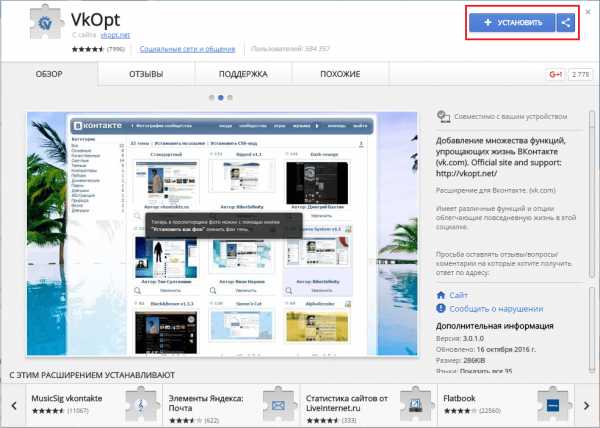This screenshot has width=600, height=428.
Task: Click the Совместимо с вашим устройством text
Action: point(510,116)
